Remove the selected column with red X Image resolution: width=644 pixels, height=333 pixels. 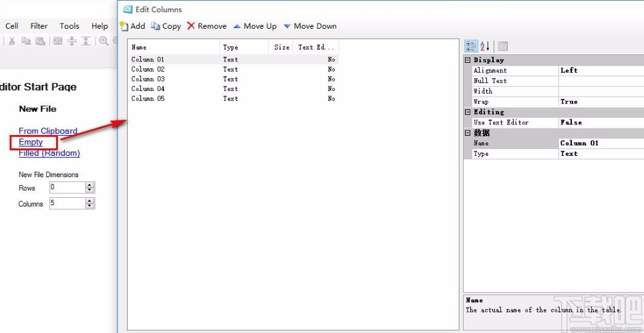point(206,26)
